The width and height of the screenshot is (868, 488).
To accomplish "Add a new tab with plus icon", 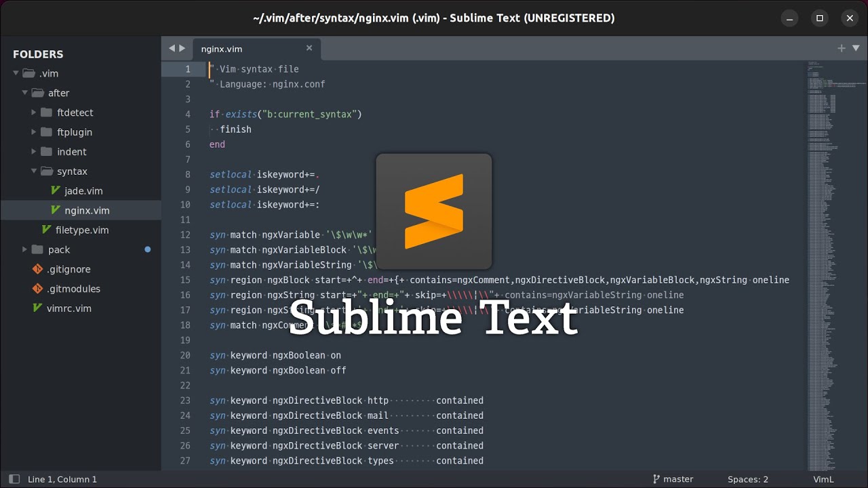I will [x=842, y=48].
